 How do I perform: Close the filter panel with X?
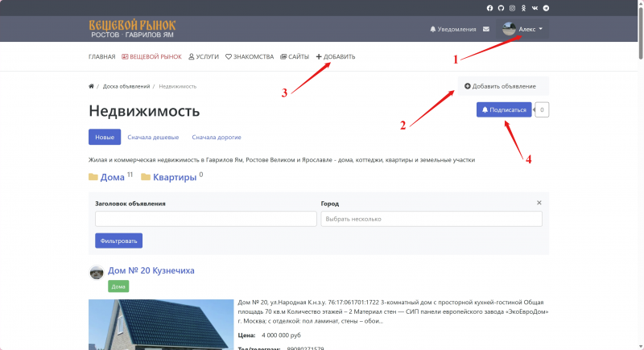click(539, 203)
